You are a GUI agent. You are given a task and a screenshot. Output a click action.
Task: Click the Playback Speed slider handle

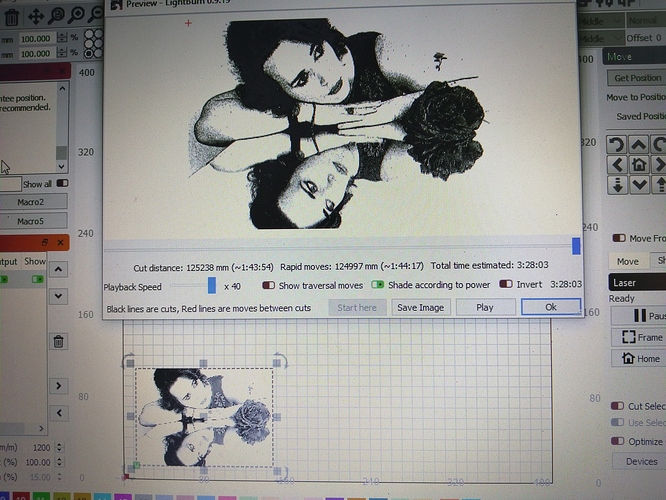point(212,285)
